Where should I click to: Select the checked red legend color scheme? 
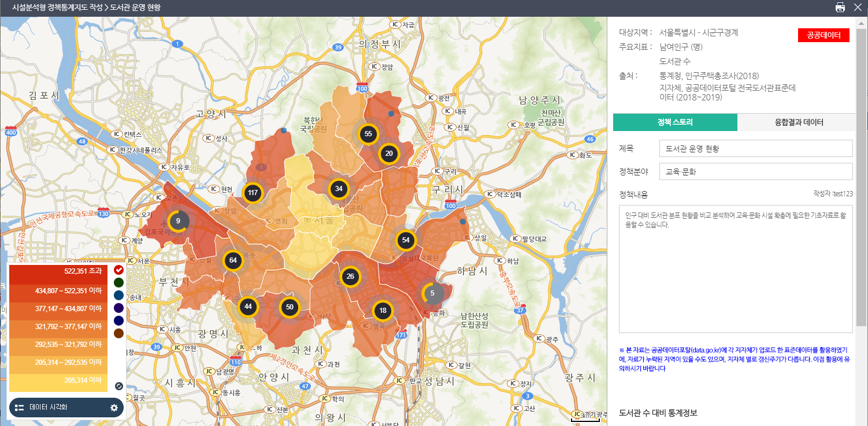(118, 270)
